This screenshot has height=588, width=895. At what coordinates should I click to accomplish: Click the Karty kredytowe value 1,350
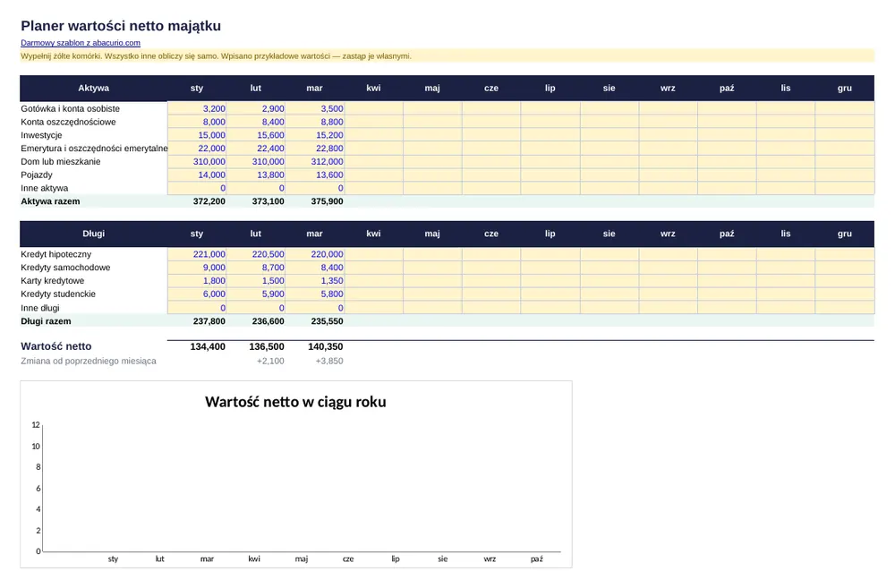tap(314, 281)
